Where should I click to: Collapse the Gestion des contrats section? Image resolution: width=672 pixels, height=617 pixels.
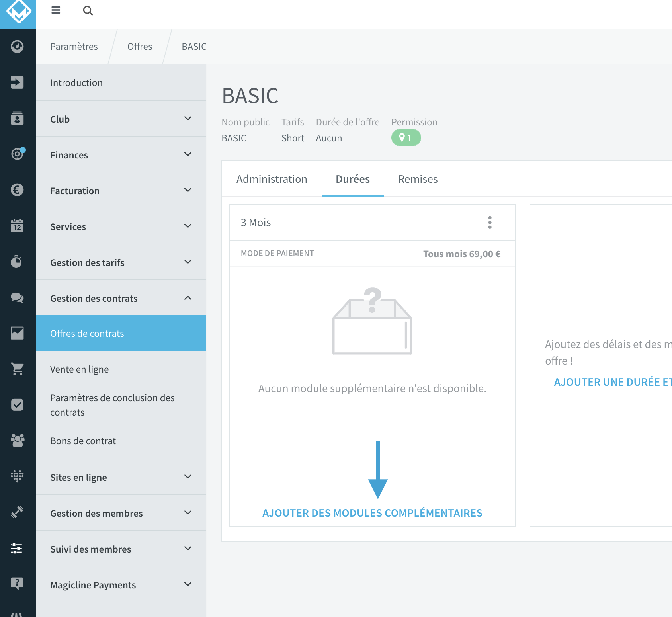(121, 298)
